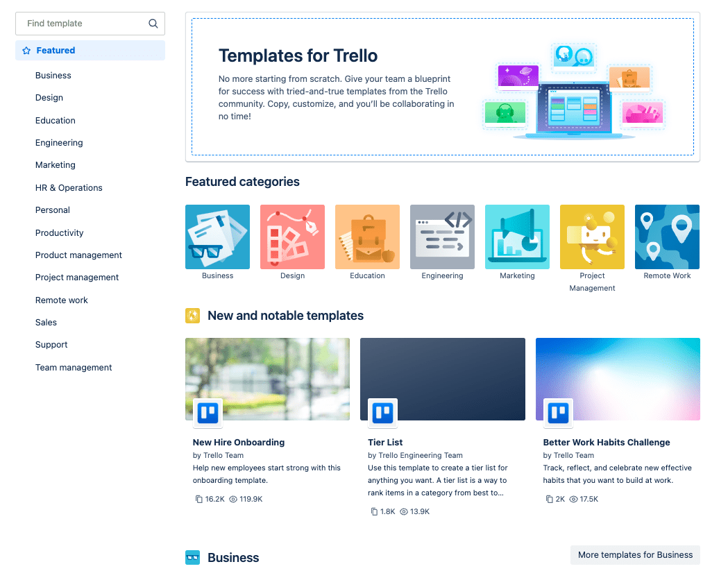Select Business in the sidebar
The width and height of the screenshot is (728, 571).
[53, 75]
